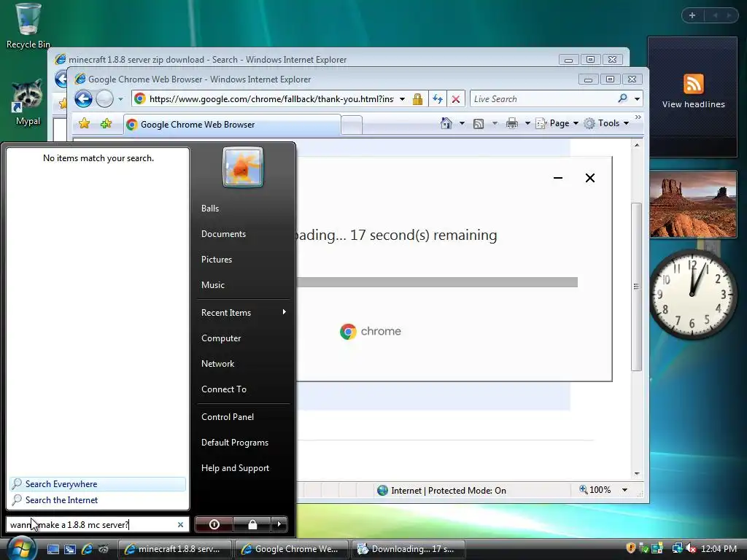Image resolution: width=747 pixels, height=560 pixels.
Task: Open the Favorites Center star
Action: (x=85, y=124)
